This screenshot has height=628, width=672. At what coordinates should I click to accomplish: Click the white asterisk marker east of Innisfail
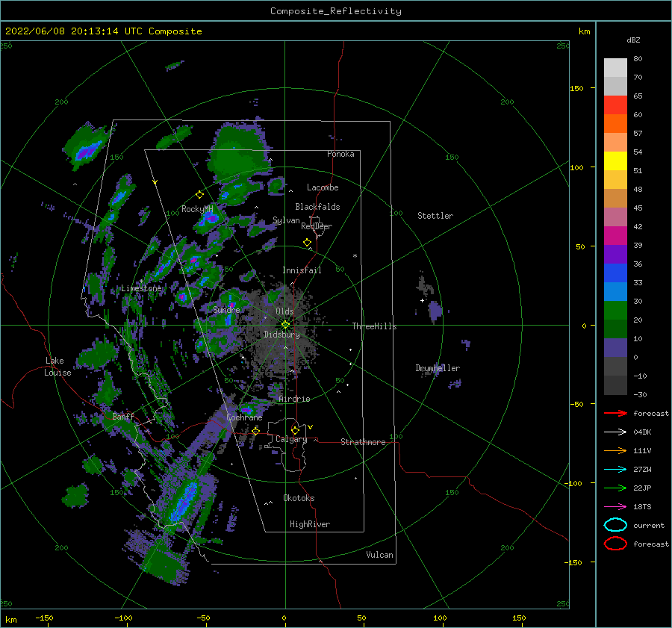click(x=355, y=256)
